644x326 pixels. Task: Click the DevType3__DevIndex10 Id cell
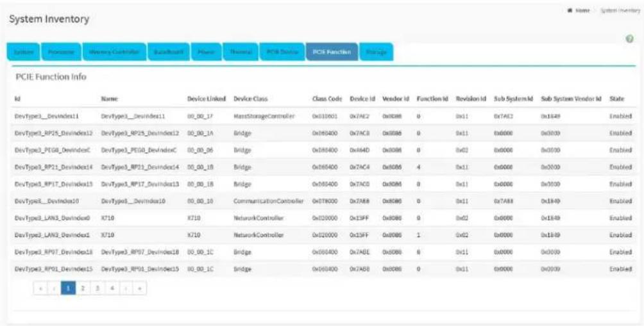(46, 201)
